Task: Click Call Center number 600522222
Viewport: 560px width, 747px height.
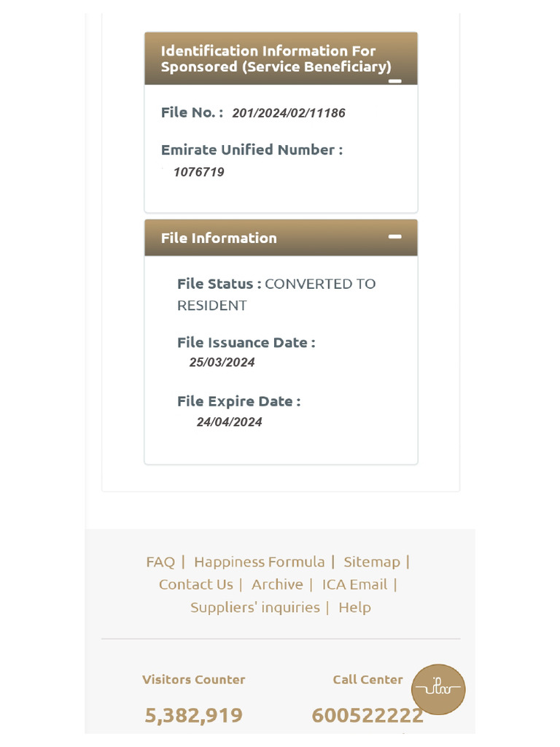Action: pyautogui.click(x=367, y=715)
